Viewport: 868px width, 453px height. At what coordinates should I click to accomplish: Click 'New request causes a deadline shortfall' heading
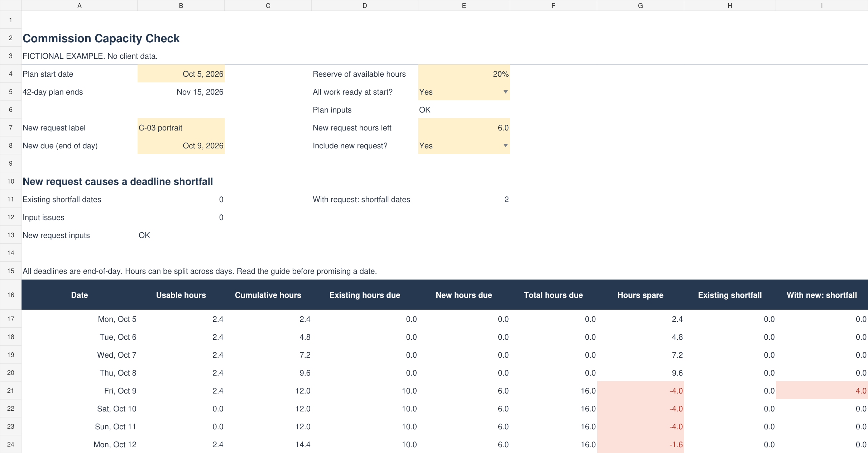coord(118,181)
